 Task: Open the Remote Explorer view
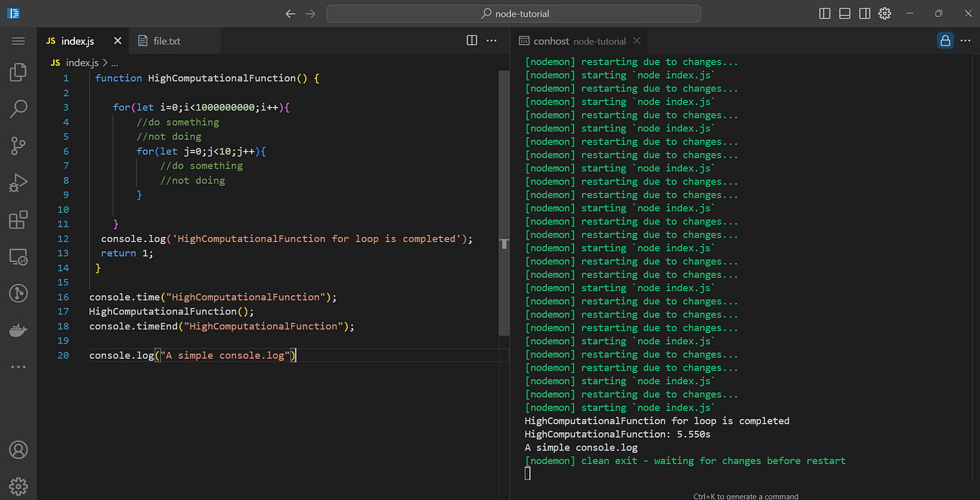pyautogui.click(x=18, y=257)
